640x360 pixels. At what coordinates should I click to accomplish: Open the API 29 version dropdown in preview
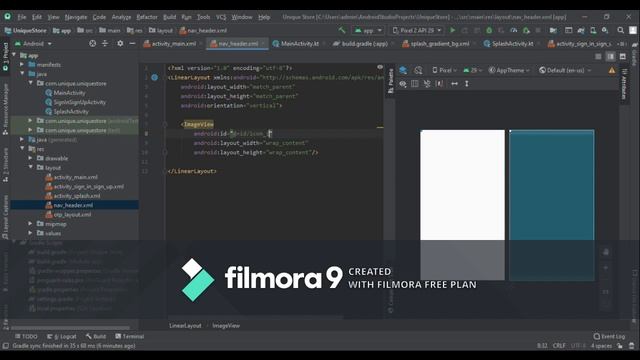coord(472,70)
